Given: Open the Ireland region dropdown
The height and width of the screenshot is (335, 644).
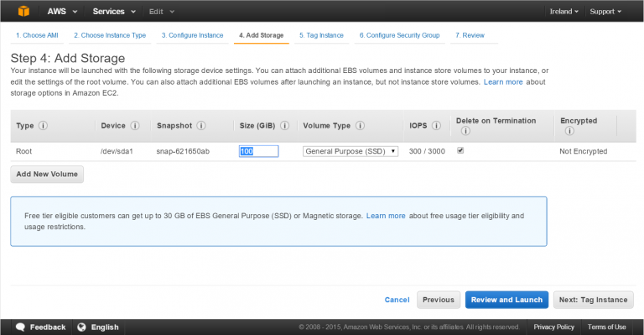Looking at the screenshot, I should pyautogui.click(x=563, y=12).
